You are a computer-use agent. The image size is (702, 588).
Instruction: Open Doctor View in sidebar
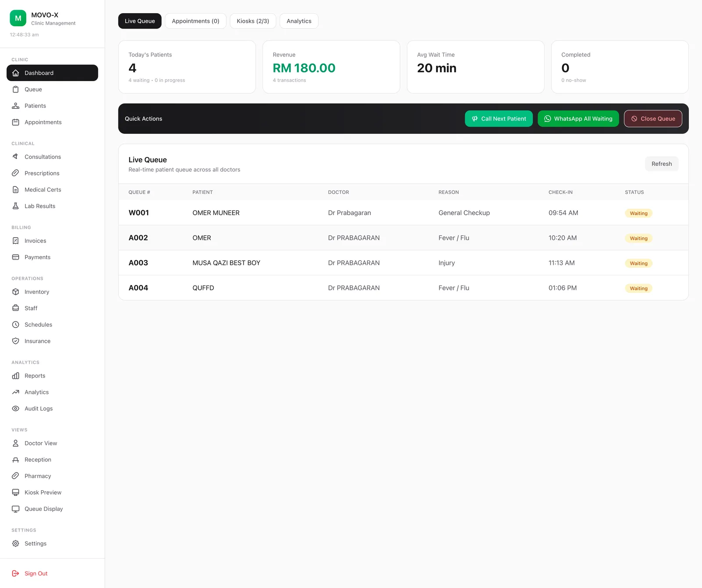point(52,443)
